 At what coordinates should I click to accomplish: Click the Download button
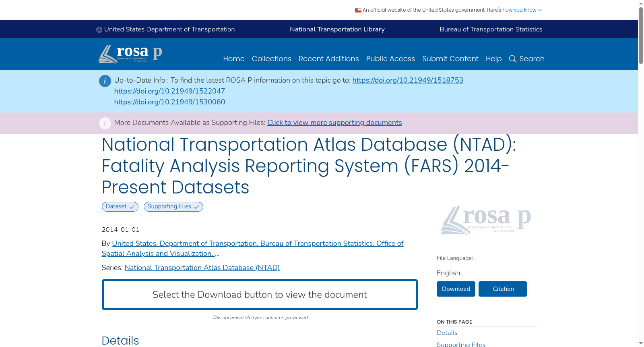456,289
